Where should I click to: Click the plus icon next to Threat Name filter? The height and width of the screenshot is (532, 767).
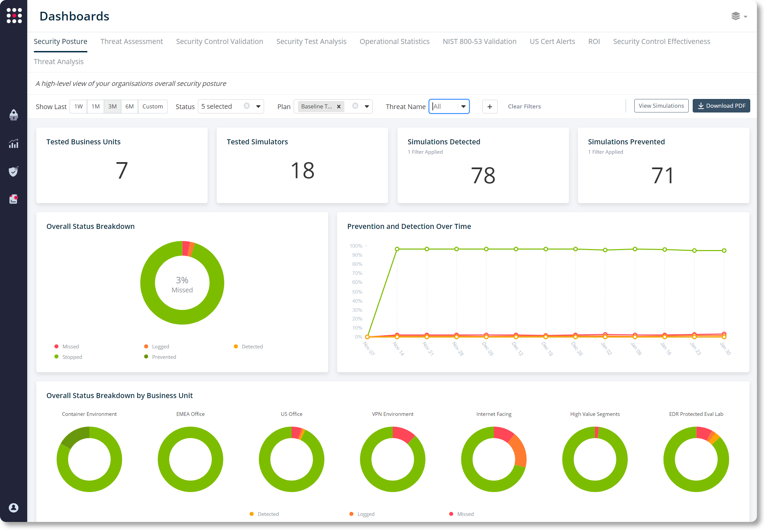pos(490,106)
